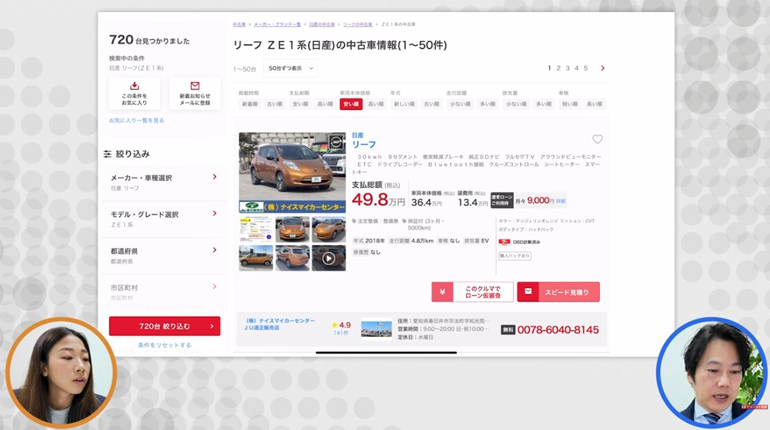Screen dimensions: 770x430
Task: Expand the 都道府県 filter
Action: pyautogui.click(x=164, y=255)
